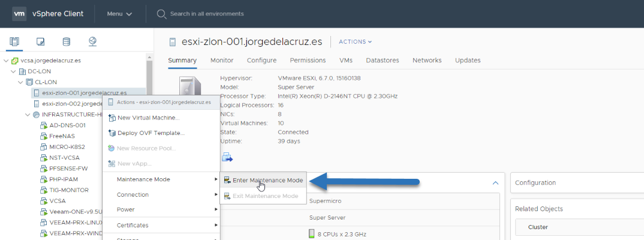The height and width of the screenshot is (240, 644).
Task: Open the Hosts and Clusters view icon
Action: (14, 41)
